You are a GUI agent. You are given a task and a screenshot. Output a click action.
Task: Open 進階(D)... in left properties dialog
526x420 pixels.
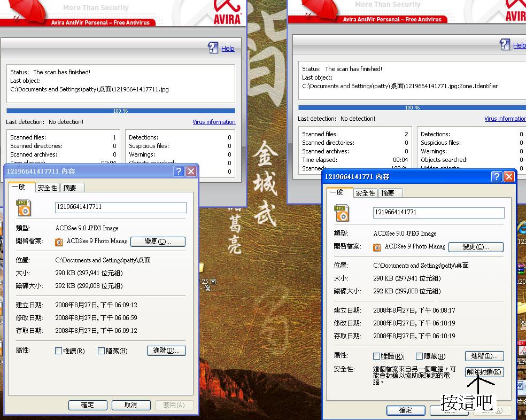pos(166,351)
